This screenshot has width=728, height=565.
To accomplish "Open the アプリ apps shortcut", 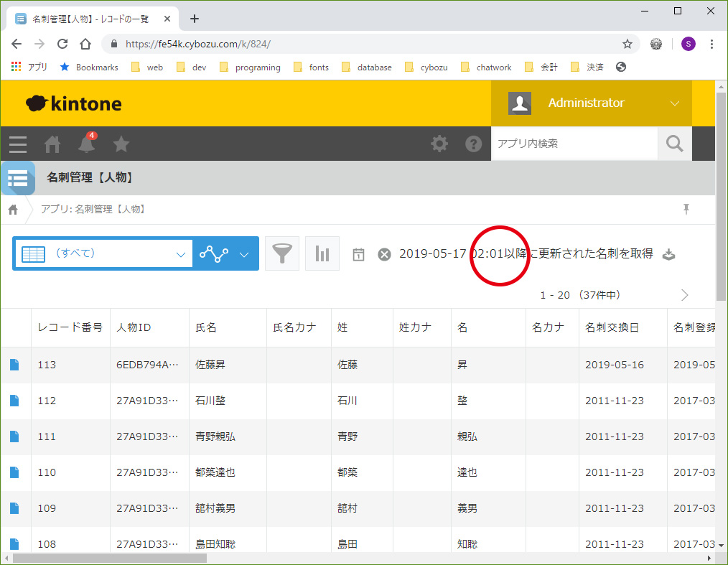I will coord(29,67).
